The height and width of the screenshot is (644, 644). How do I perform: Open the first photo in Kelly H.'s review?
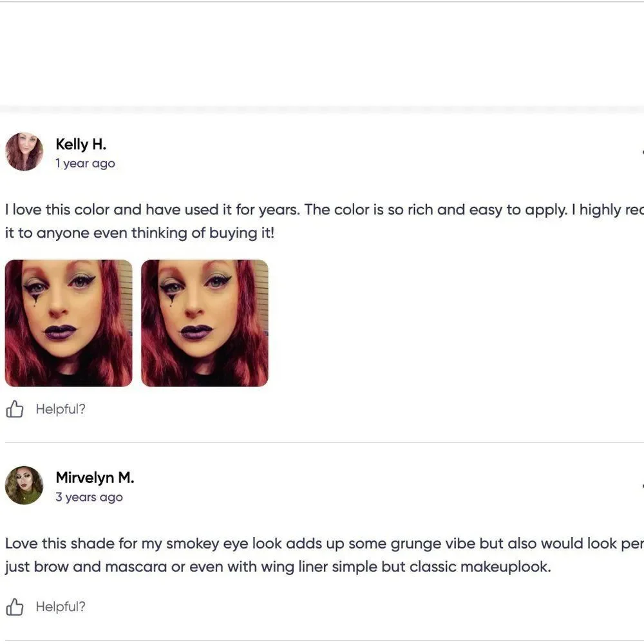click(x=69, y=323)
